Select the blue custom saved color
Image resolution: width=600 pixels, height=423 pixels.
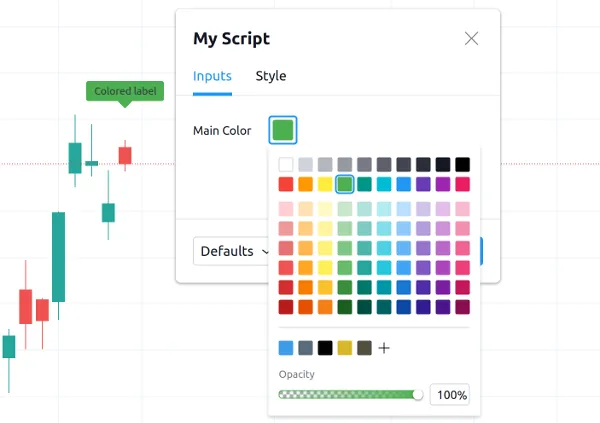286,348
